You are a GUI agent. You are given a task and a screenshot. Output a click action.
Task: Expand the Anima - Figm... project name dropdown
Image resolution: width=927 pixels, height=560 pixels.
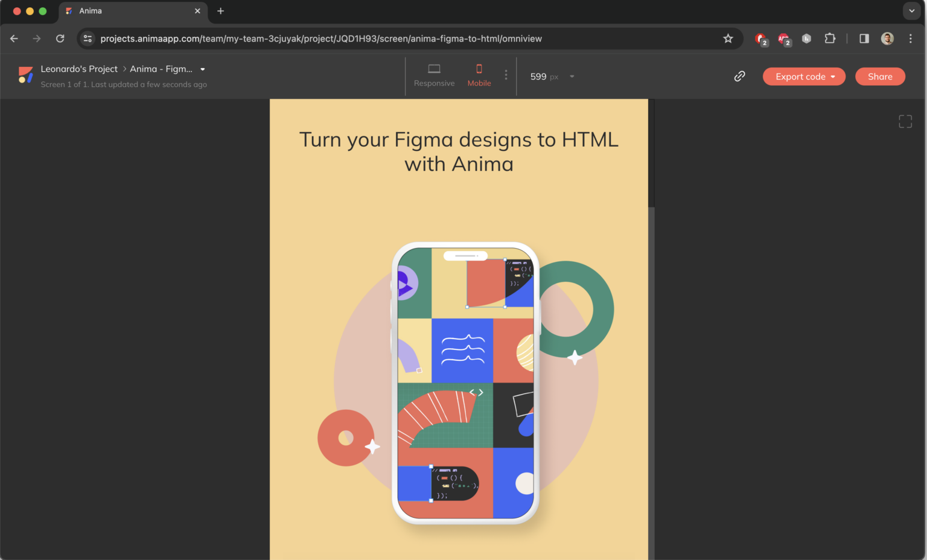(x=202, y=69)
